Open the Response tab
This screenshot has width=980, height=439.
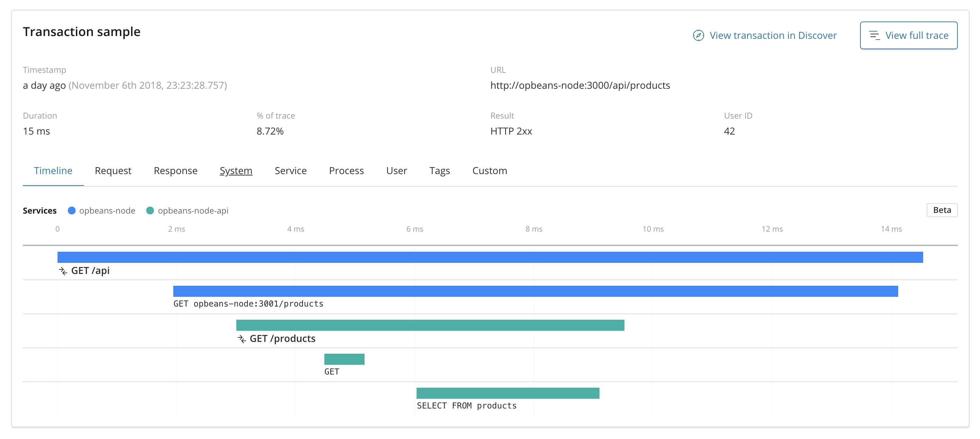point(175,171)
